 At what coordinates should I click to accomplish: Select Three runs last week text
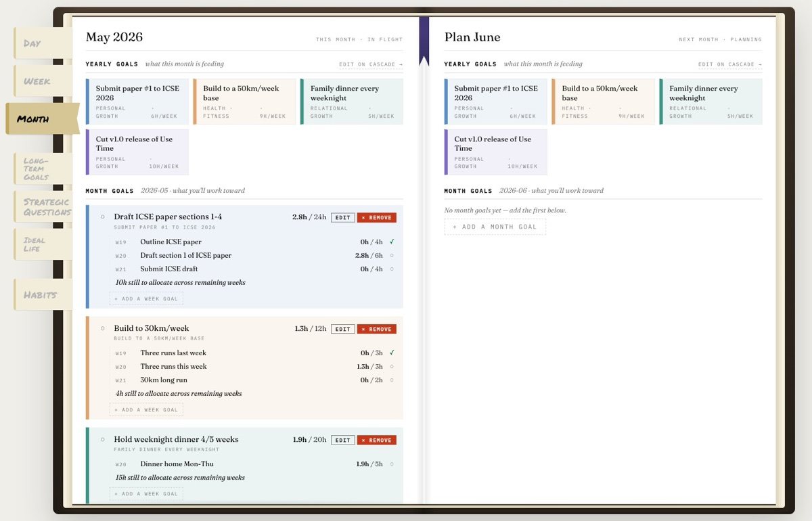pyautogui.click(x=173, y=353)
